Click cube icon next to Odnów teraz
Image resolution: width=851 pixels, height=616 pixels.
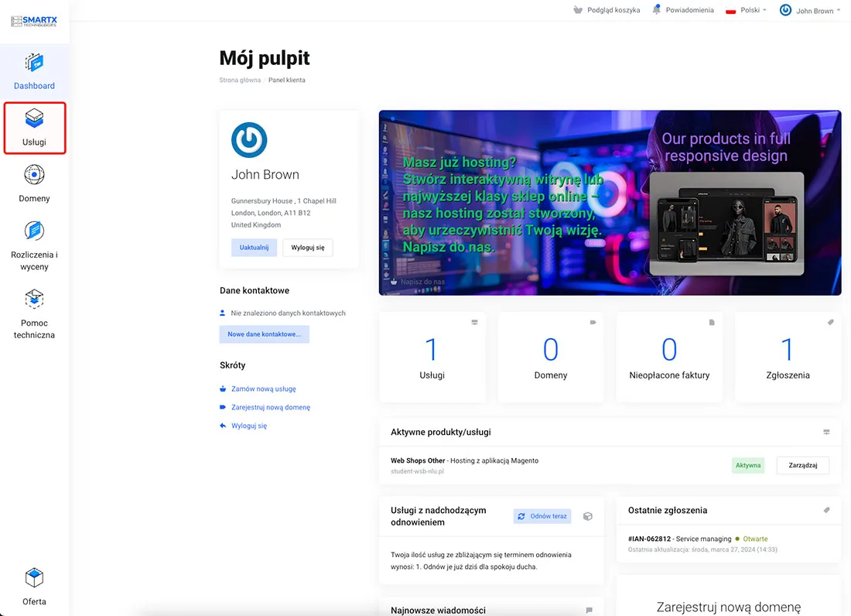tap(588, 516)
